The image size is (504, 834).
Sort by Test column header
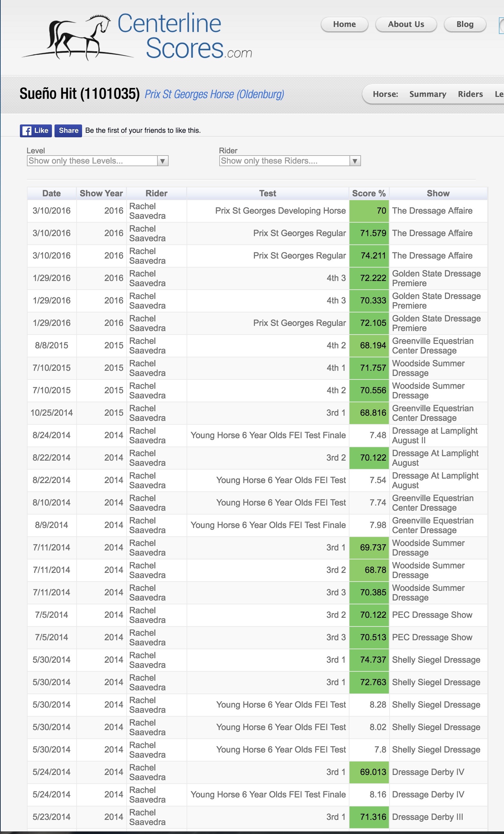click(x=268, y=193)
